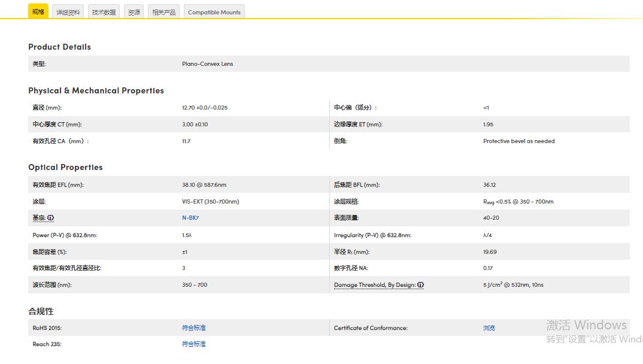Click the Damage Threshold info icon
This screenshot has width=643, height=364.
(421, 285)
